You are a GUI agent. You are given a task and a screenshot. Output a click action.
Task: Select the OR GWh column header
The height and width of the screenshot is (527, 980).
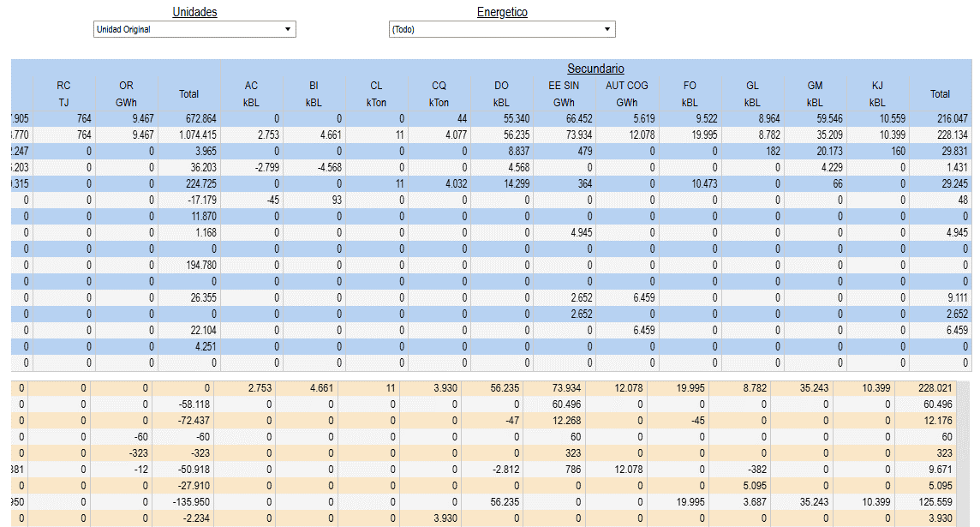[x=126, y=93]
